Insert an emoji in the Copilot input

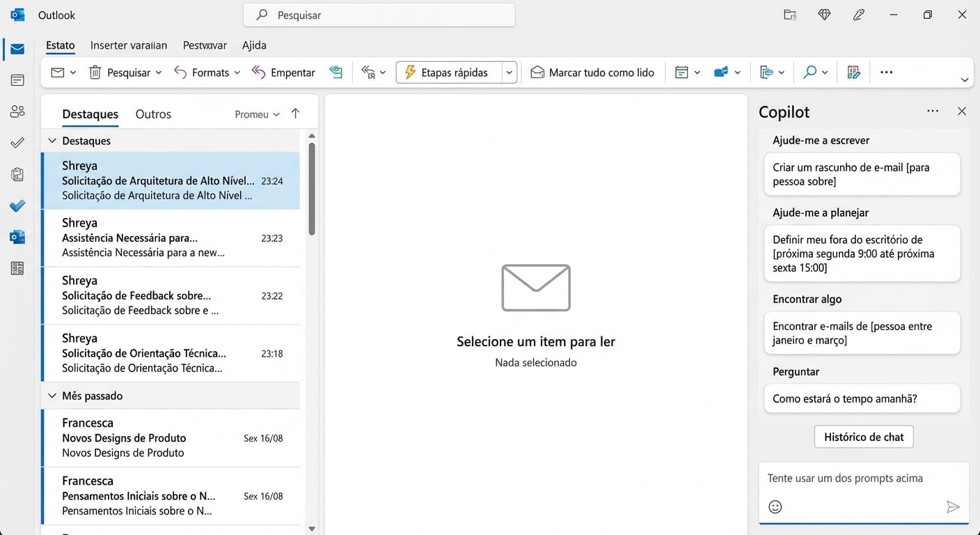pos(775,506)
